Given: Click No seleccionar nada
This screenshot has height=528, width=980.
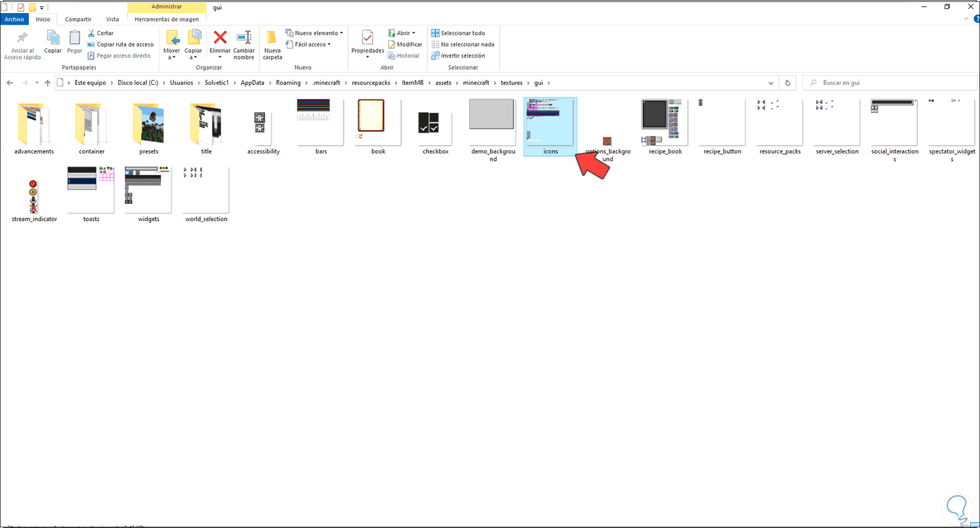Looking at the screenshot, I should pos(463,44).
